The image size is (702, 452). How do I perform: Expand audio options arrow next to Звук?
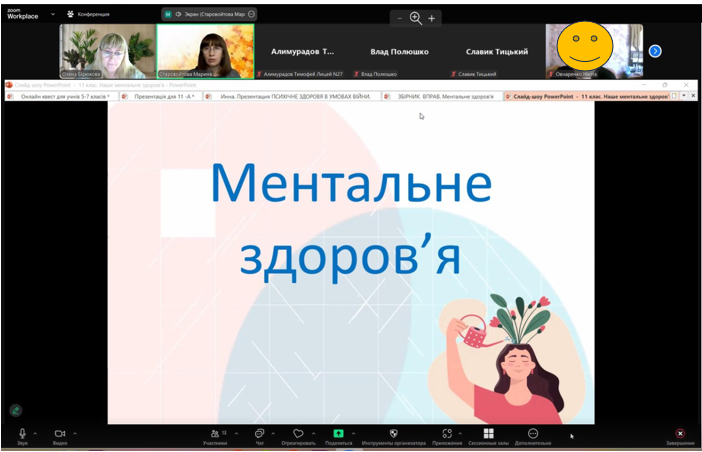(x=35, y=433)
